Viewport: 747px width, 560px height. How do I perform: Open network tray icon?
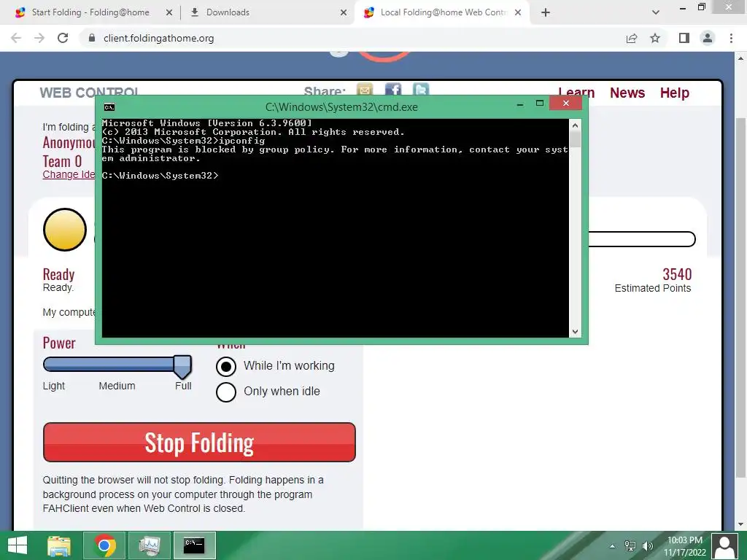630,545
